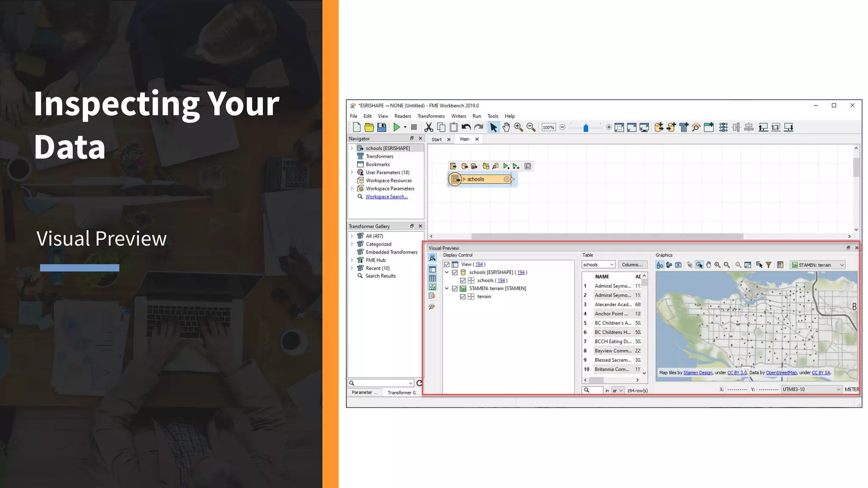Viewport: 868px width, 488px height.
Task: Click the Columns... button
Action: [632, 265]
